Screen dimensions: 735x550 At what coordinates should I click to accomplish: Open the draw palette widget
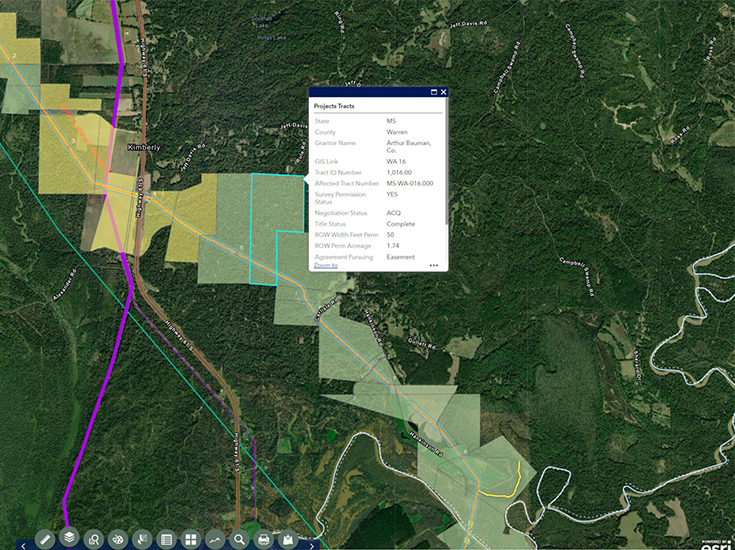[118, 539]
